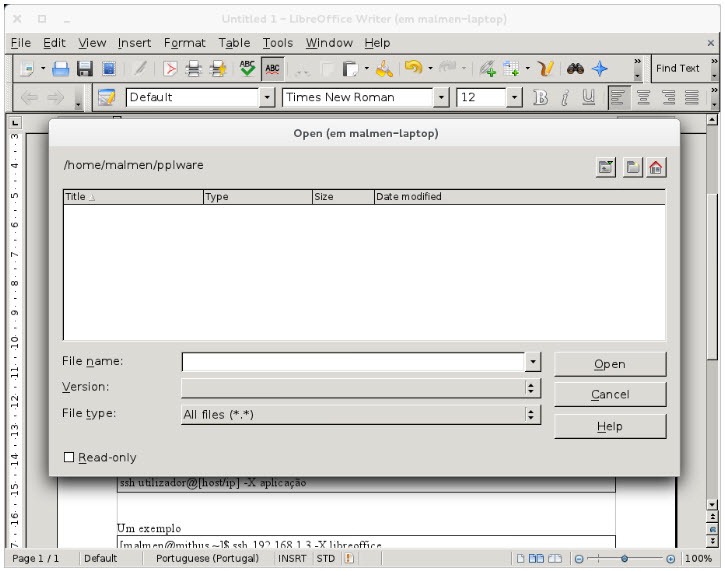Image resolution: width=725 pixels, height=571 pixels.
Task: Click Create New Folder icon in dialog
Action: pyautogui.click(x=632, y=167)
